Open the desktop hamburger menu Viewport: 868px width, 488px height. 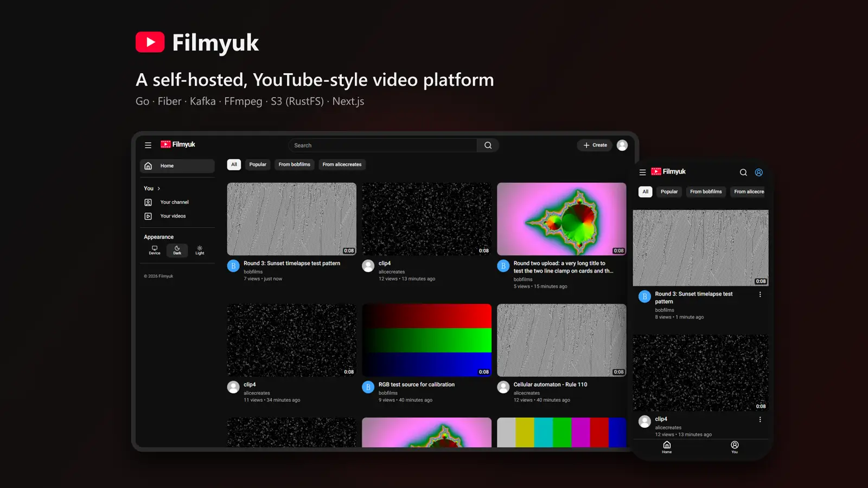tap(148, 145)
